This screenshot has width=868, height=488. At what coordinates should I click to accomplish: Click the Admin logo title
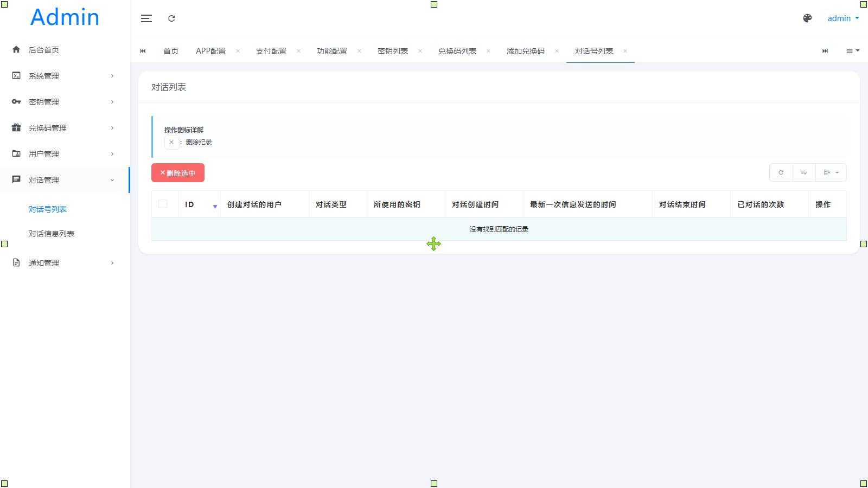(x=65, y=17)
